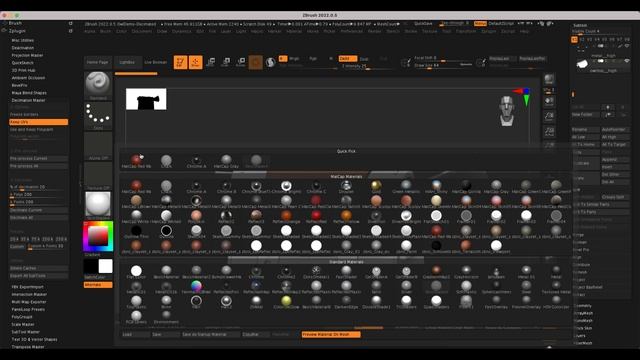Image resolution: width=640 pixels, height=360 pixels.
Task: Open the main color picker square
Action: coord(98,236)
